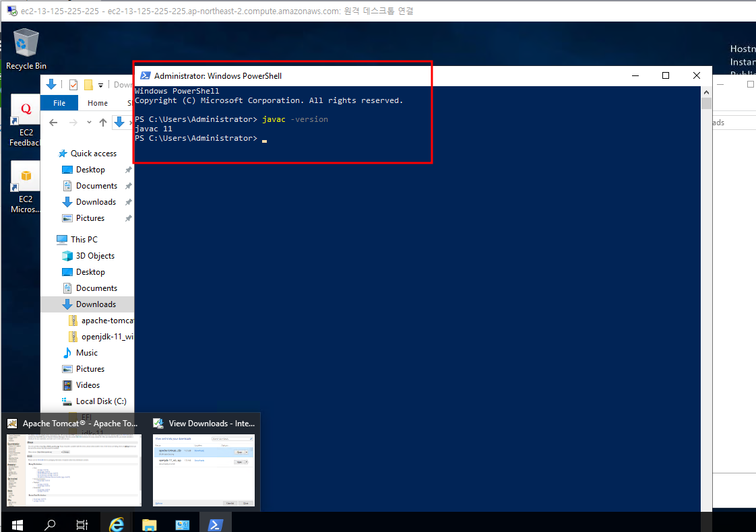This screenshot has height=532, width=756.
Task: Open the File tab in File Explorer
Action: pos(59,102)
